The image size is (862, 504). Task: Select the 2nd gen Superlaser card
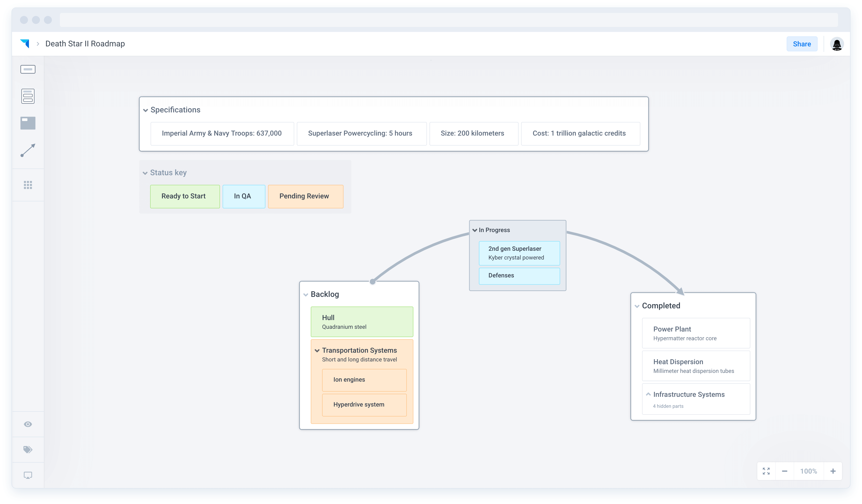click(519, 253)
